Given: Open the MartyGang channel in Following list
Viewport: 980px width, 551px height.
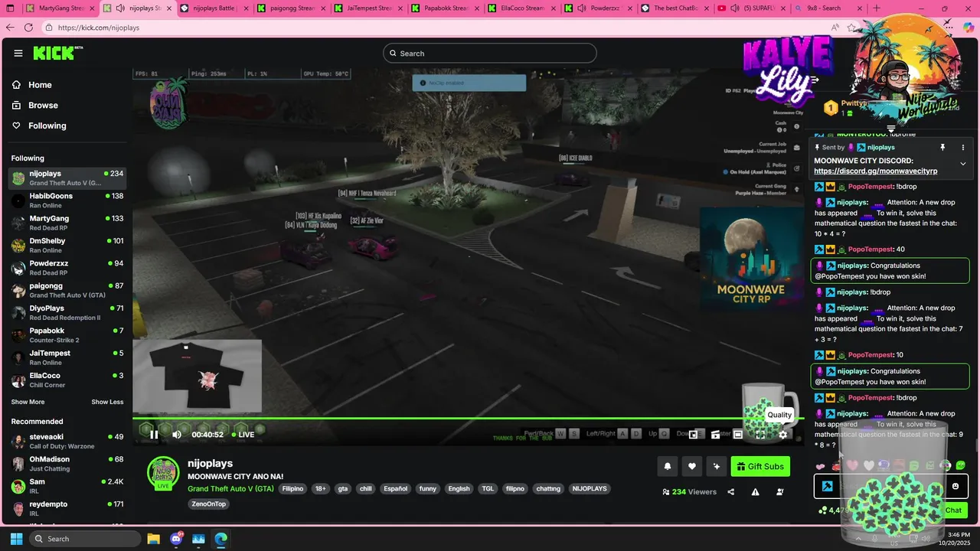Looking at the screenshot, I should [67, 223].
